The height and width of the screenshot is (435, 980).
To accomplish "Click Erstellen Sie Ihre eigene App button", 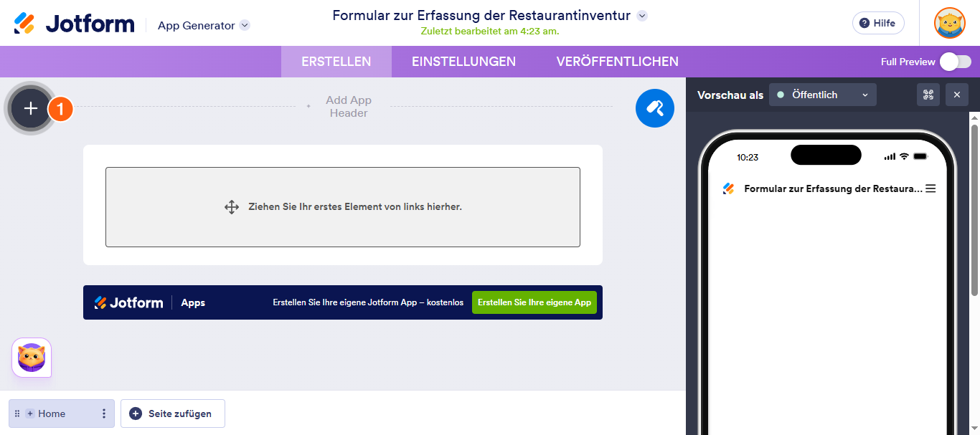I will click(x=534, y=302).
